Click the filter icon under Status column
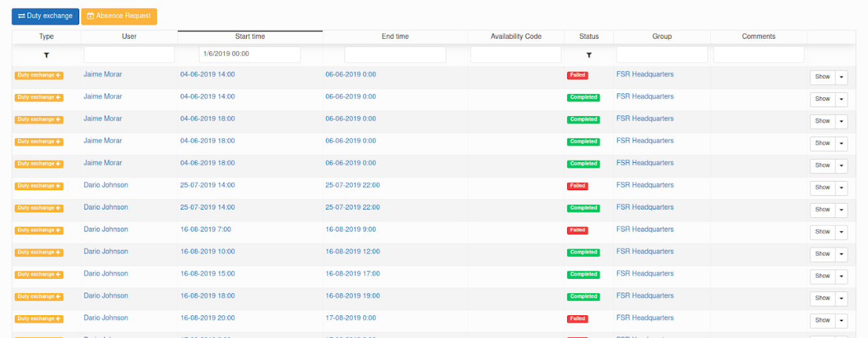This screenshot has width=868, height=338. (x=589, y=56)
